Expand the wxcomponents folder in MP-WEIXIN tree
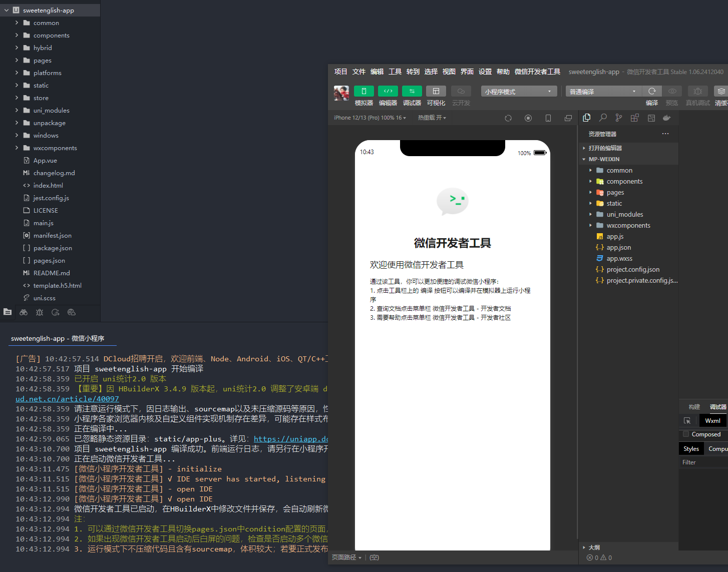The height and width of the screenshot is (572, 728). [590, 225]
